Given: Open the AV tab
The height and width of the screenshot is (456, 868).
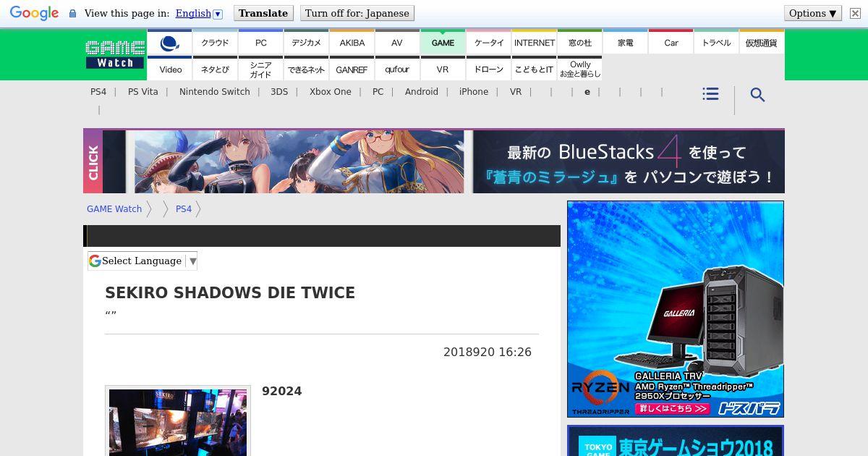Looking at the screenshot, I should point(397,43).
